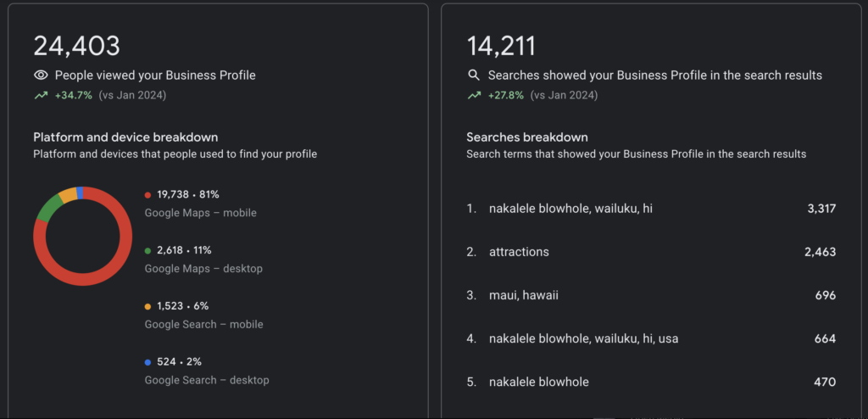Click the 14,211 searches total

tap(501, 46)
